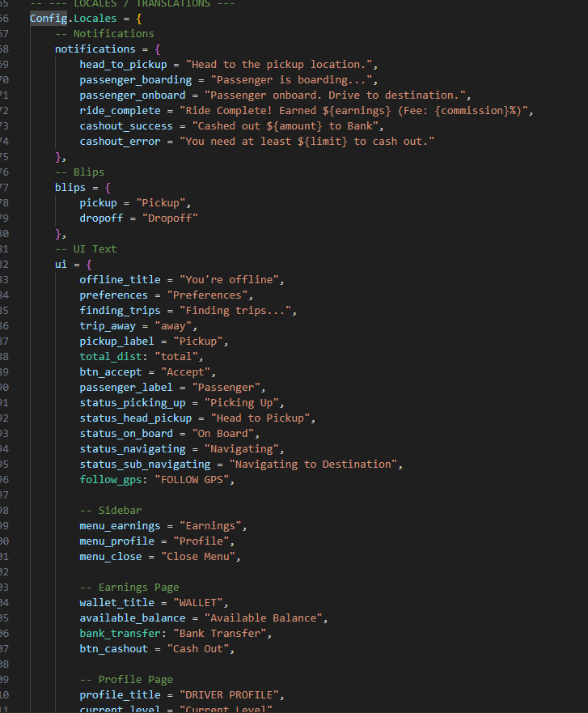Click the preferences key
The width and height of the screenshot is (588, 713).
tap(113, 295)
